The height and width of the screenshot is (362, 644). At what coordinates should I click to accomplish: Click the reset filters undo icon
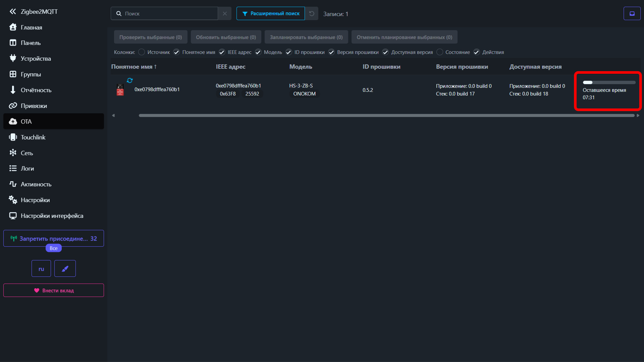click(312, 14)
